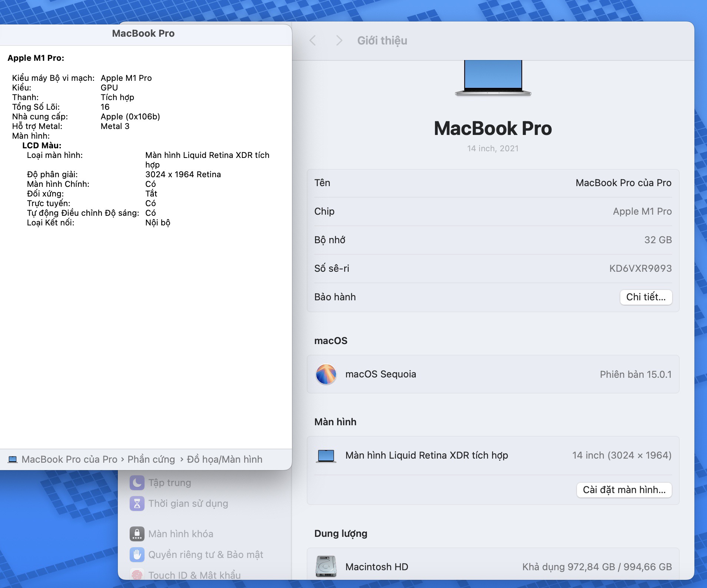Open Touch ID & Mật khẩu fingerprint icon
The image size is (707, 588).
click(x=137, y=575)
